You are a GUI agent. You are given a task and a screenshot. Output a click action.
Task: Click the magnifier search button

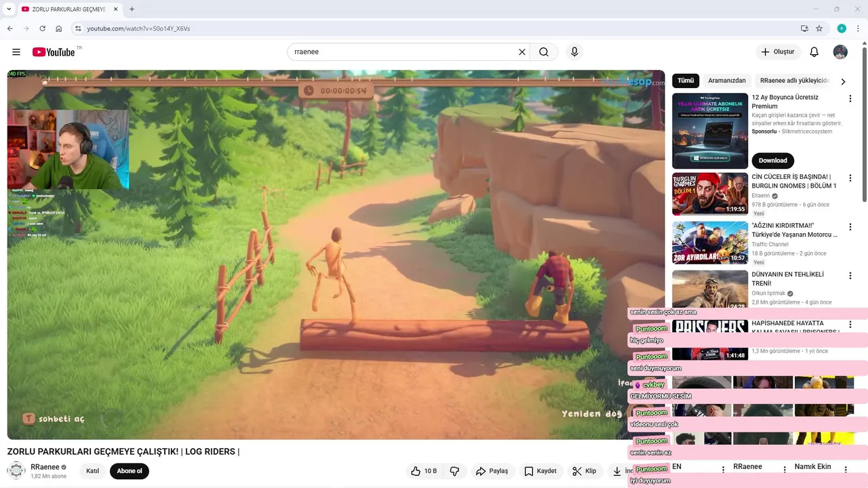point(544,52)
